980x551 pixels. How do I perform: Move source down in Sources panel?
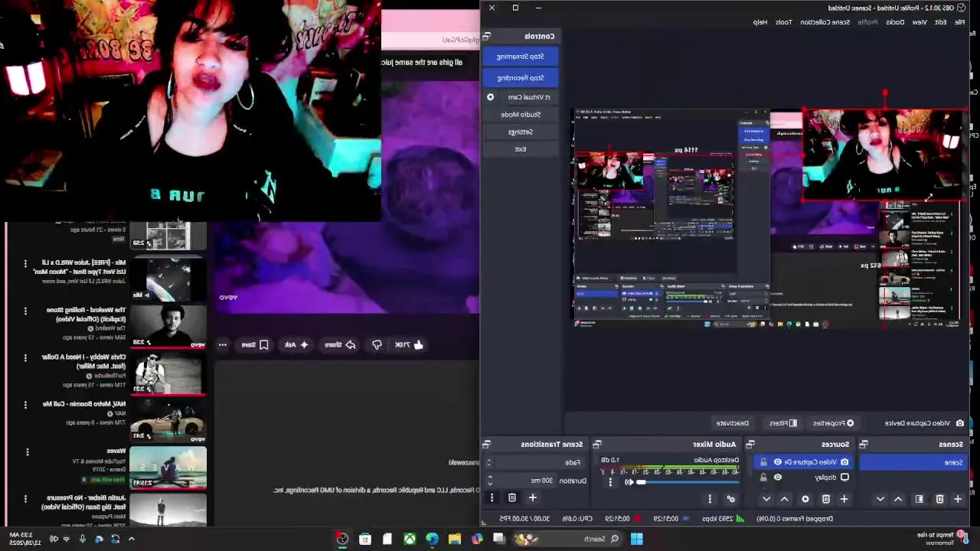point(766,499)
